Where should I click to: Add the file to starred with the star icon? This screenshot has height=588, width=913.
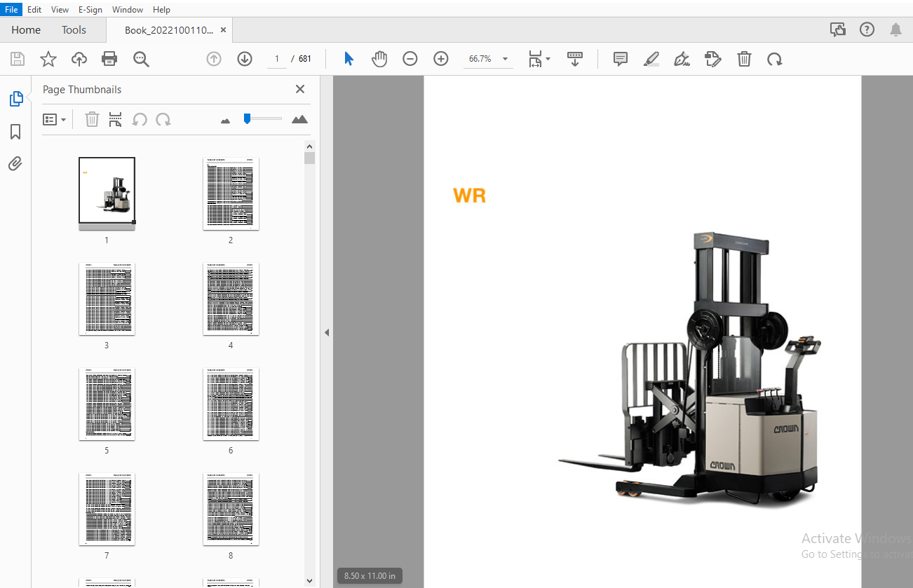point(48,59)
